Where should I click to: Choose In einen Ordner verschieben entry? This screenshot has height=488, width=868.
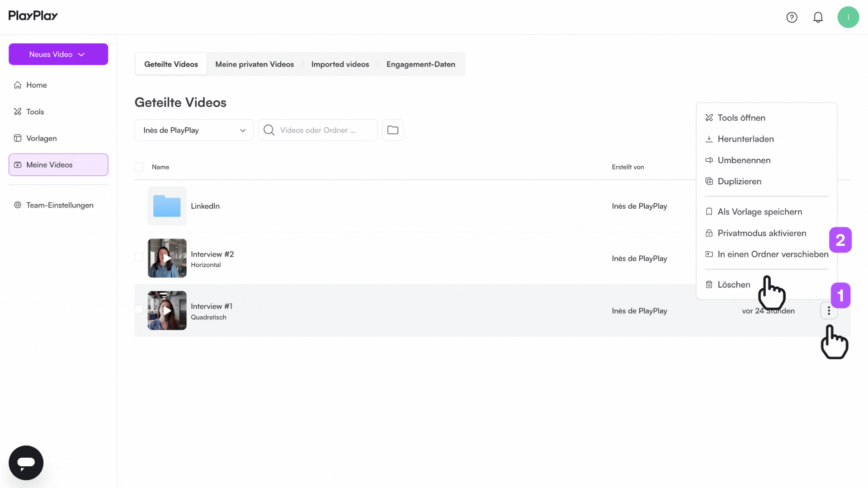pyautogui.click(x=766, y=254)
